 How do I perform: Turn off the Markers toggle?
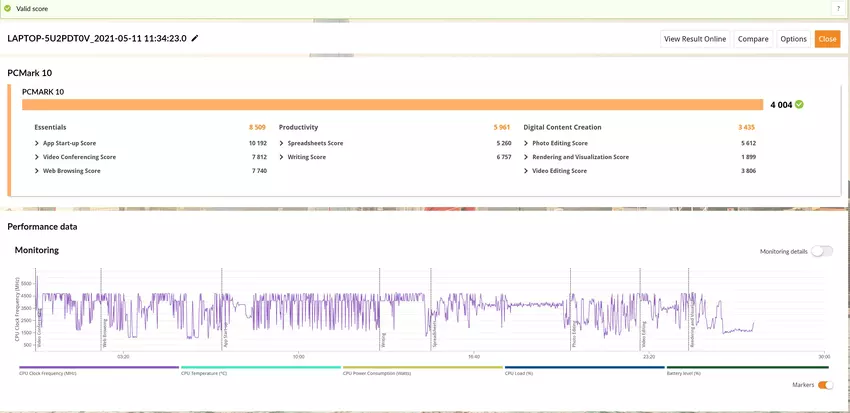[825, 385]
